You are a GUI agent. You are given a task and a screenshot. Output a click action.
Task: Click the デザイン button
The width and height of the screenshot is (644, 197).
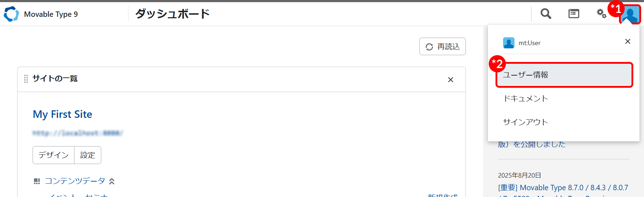coord(53,155)
